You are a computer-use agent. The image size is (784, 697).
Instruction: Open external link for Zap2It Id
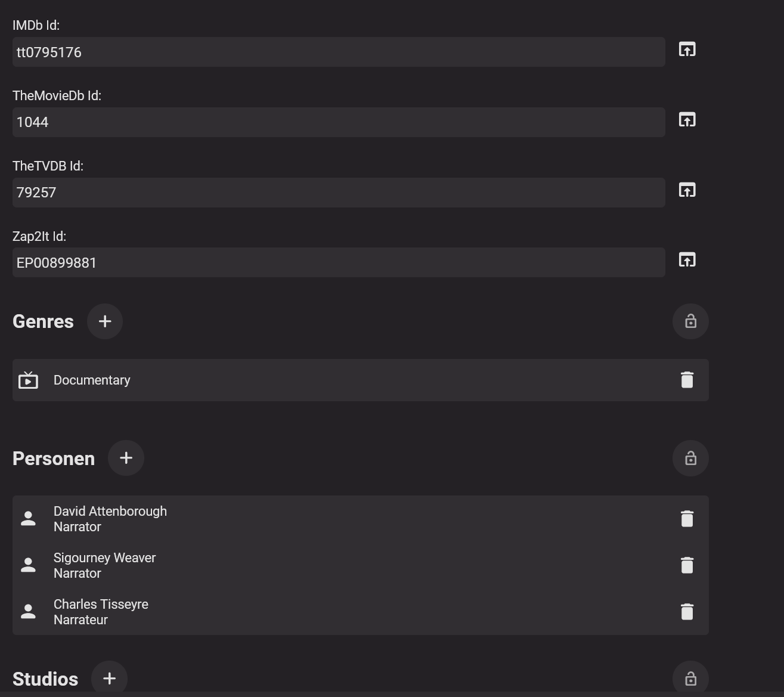687,260
